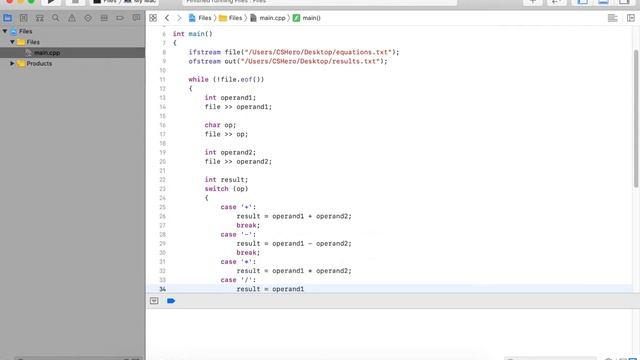Click line number 34 gutter
This screenshot has width=640, height=360.
tap(162, 289)
